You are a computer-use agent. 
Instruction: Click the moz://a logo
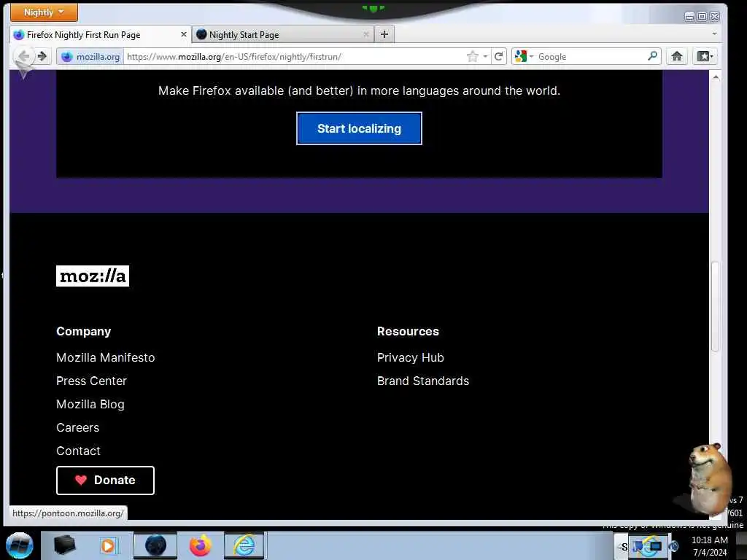click(93, 276)
